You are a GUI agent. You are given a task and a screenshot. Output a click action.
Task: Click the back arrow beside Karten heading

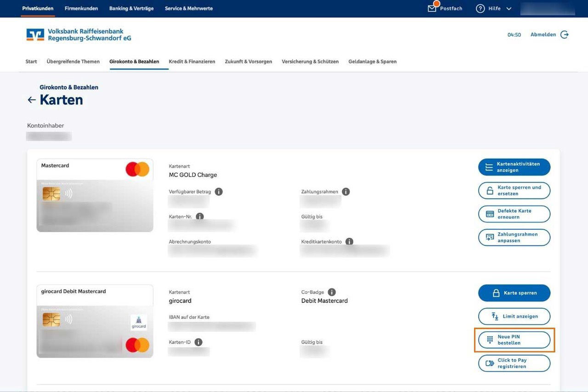(31, 99)
